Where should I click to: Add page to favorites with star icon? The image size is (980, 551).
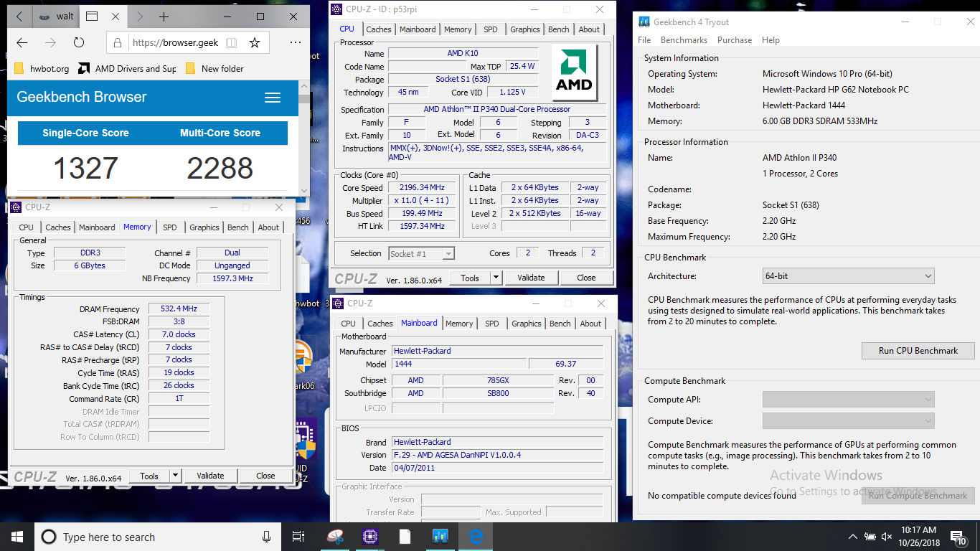255,43
